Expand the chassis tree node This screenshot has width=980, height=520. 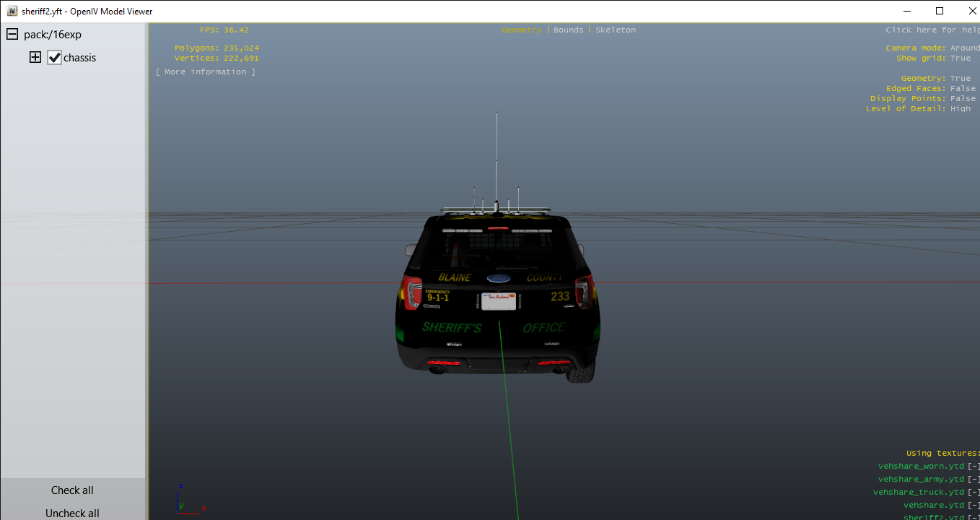35,58
